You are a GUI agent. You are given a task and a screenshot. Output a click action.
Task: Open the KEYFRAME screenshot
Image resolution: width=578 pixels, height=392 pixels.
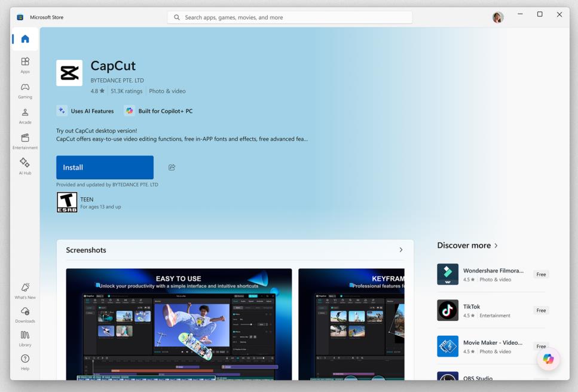click(351, 324)
